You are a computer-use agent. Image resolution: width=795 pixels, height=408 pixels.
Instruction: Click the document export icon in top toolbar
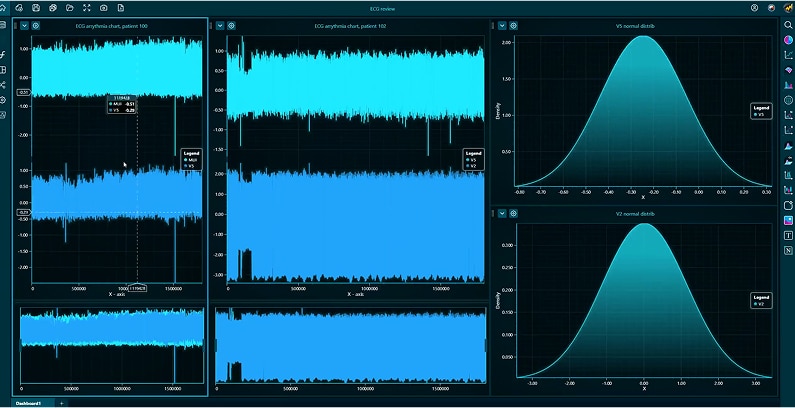point(121,8)
